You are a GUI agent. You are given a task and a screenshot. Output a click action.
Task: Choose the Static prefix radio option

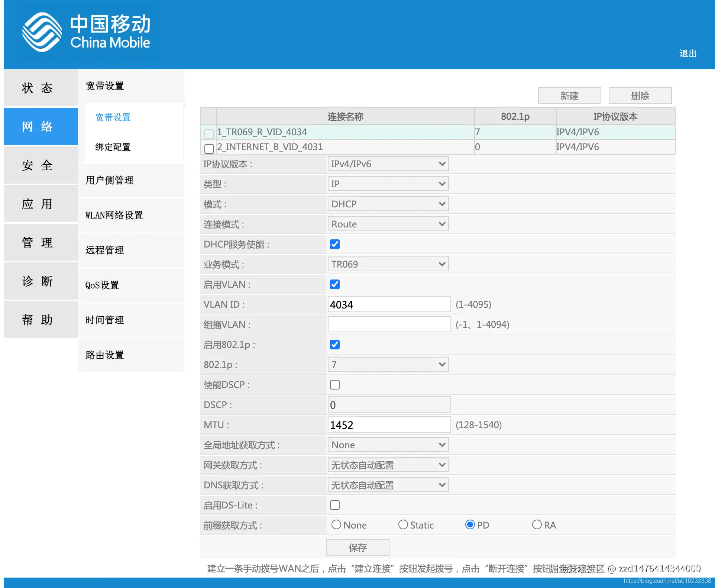(403, 524)
